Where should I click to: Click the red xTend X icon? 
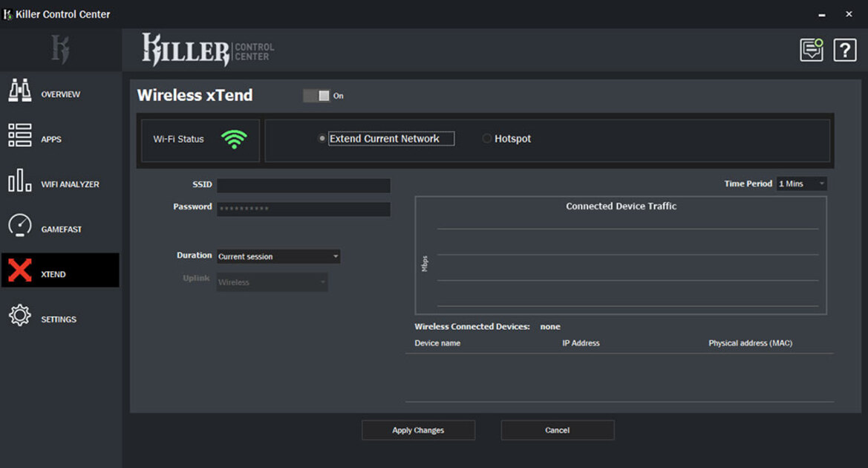[x=20, y=270]
